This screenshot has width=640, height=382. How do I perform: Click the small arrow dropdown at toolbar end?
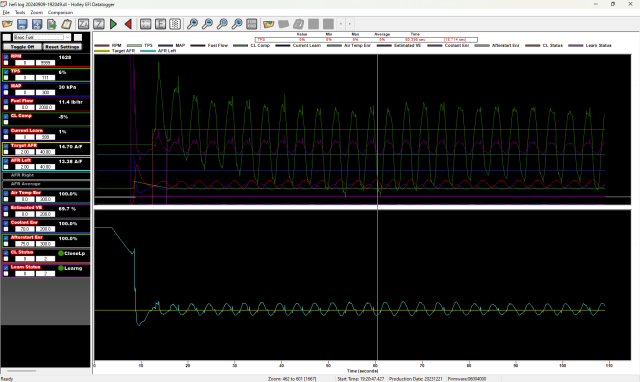[x=349, y=24]
